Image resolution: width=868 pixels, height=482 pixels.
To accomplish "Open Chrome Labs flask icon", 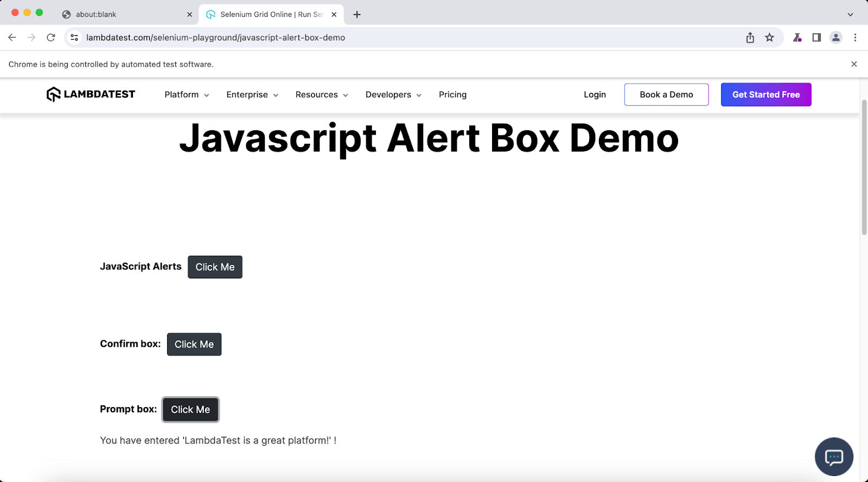I will click(x=797, y=37).
